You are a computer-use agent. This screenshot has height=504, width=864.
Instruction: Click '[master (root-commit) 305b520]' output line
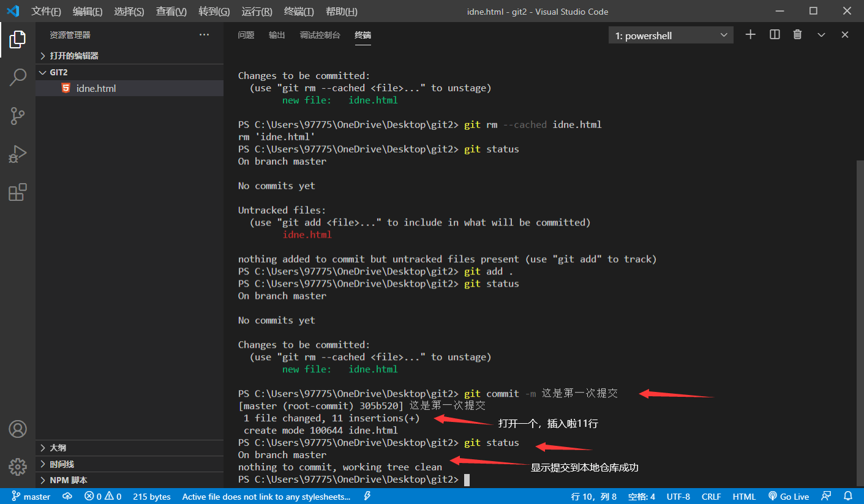coord(362,406)
